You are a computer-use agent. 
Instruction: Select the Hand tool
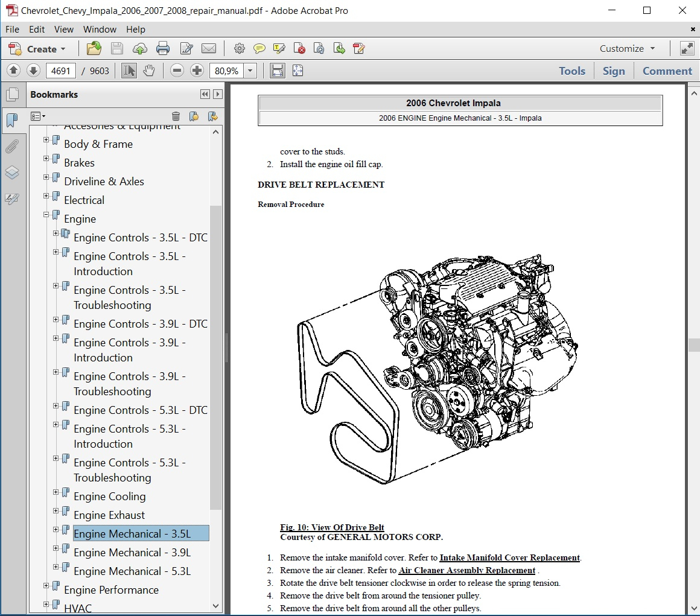point(149,71)
